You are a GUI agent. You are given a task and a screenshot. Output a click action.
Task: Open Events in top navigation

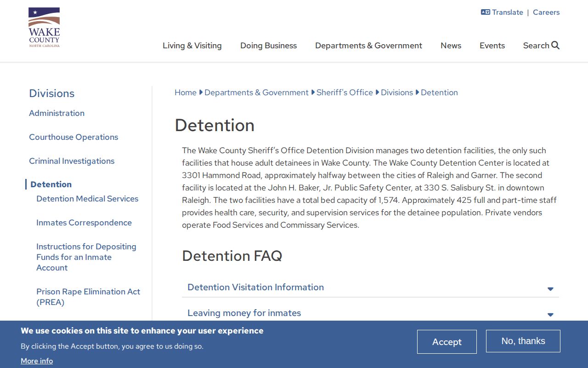(x=492, y=46)
